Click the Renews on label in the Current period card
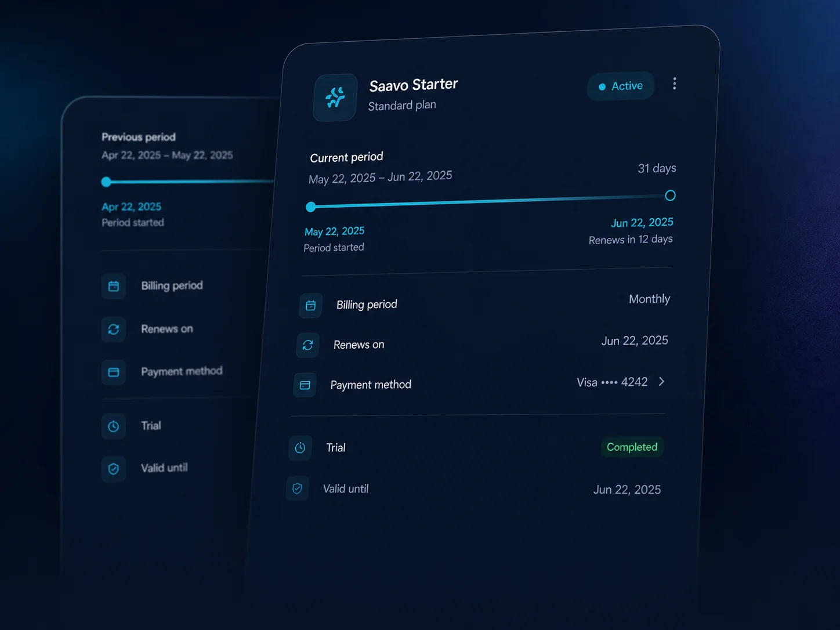The height and width of the screenshot is (630, 840). [359, 345]
